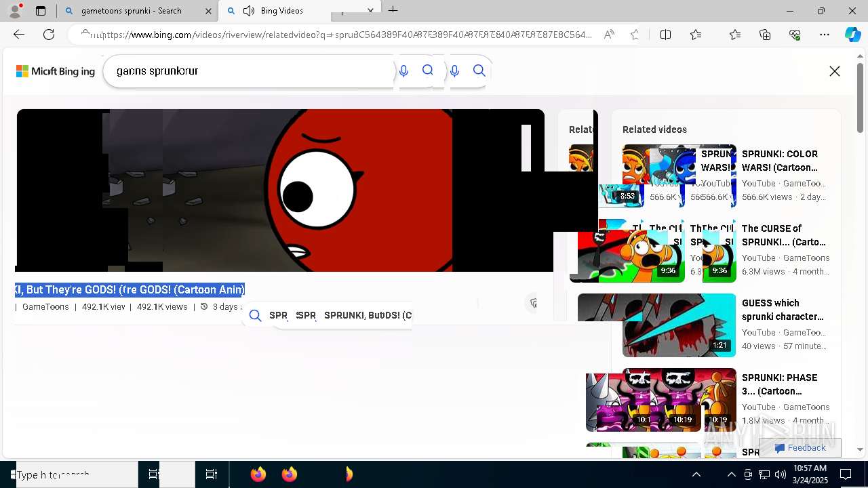
Task: Open Settings and more menu
Action: tap(825, 35)
